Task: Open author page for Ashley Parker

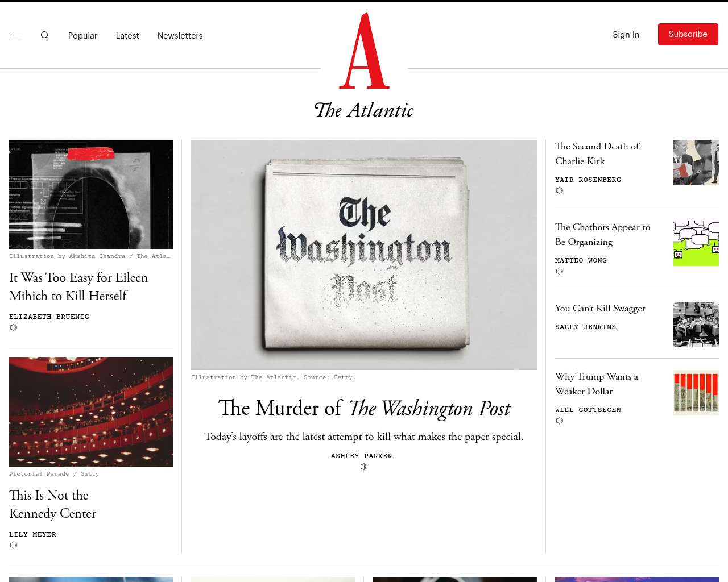Action: coord(362,456)
